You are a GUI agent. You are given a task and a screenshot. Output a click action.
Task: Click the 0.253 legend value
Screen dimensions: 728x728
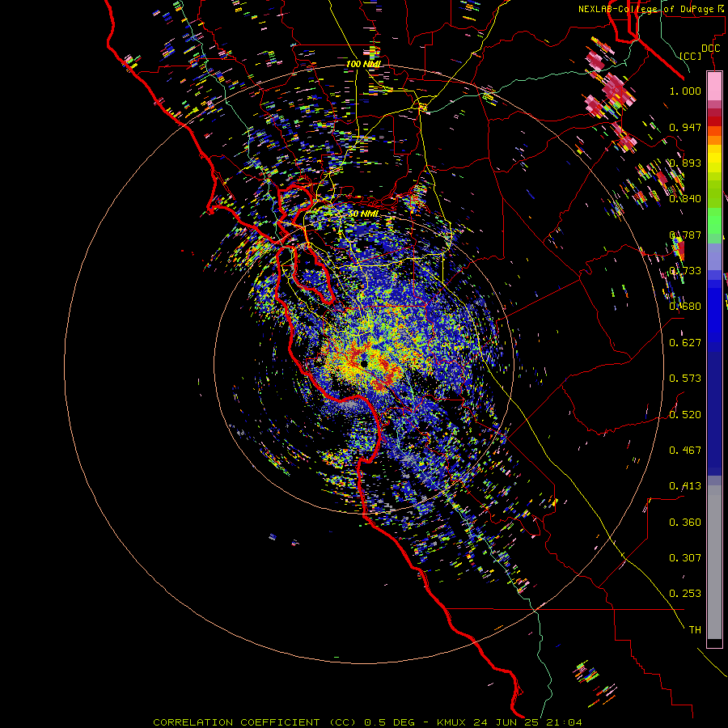[685, 594]
